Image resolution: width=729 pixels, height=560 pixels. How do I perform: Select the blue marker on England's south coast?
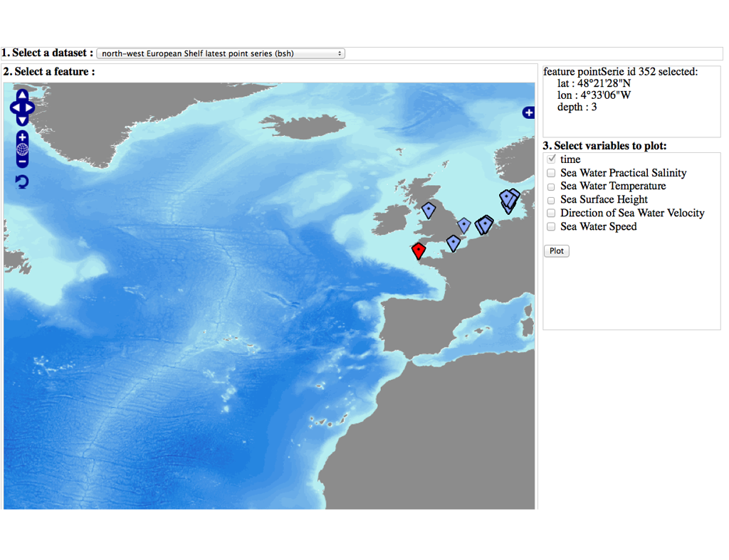[453, 243]
